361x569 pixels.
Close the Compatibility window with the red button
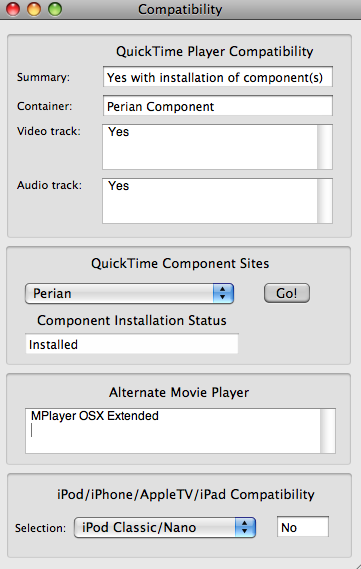[x=13, y=9]
